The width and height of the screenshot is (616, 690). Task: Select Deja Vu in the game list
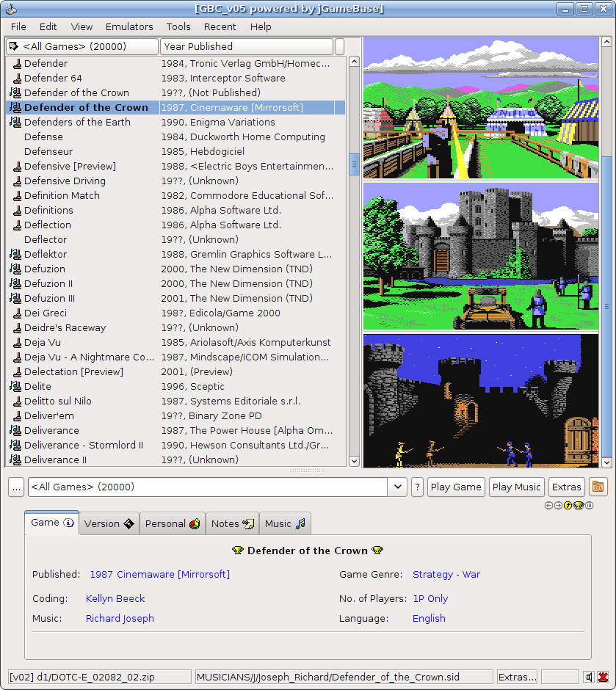[43, 342]
